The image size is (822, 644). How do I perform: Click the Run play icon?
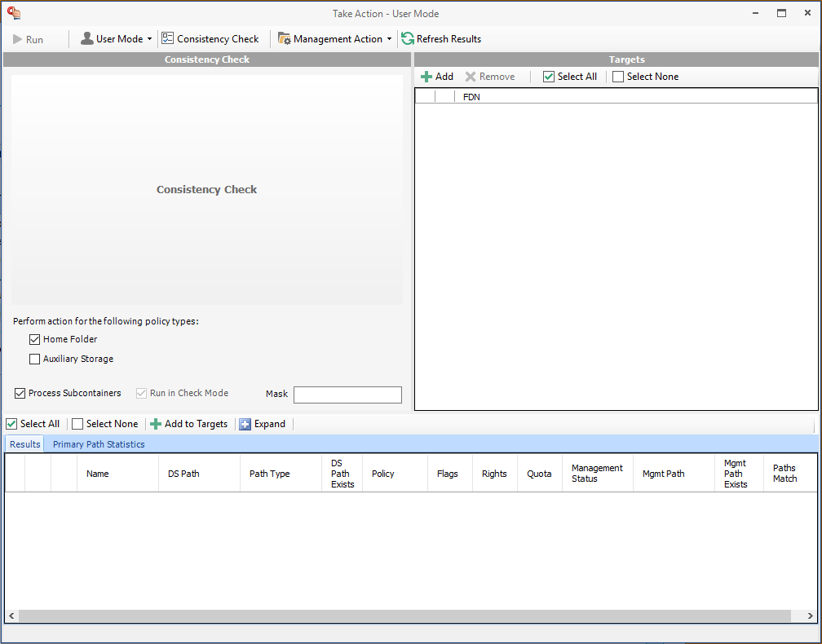(17, 39)
